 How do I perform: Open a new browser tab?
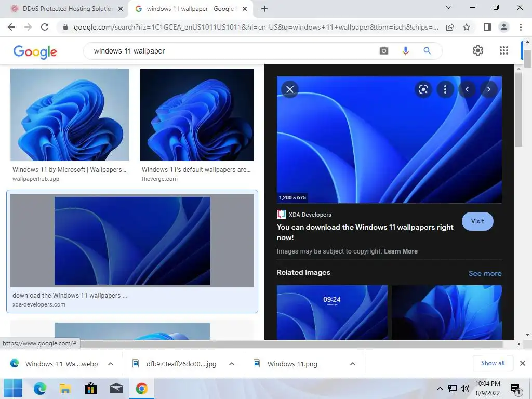coord(264,9)
